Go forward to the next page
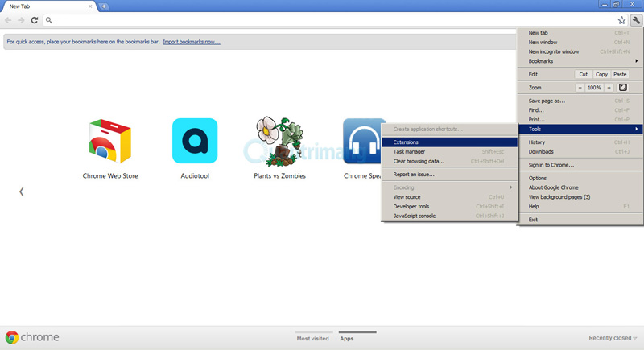The height and width of the screenshot is (350, 644). click(21, 20)
